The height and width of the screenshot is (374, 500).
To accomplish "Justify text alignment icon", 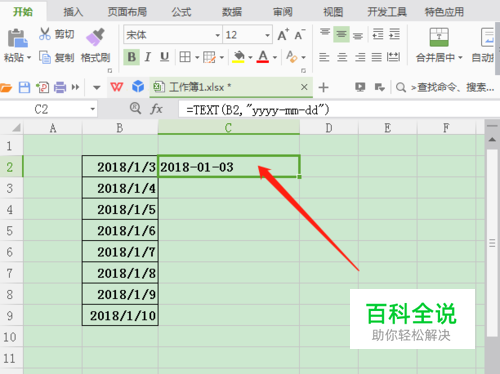I will point(377,57).
